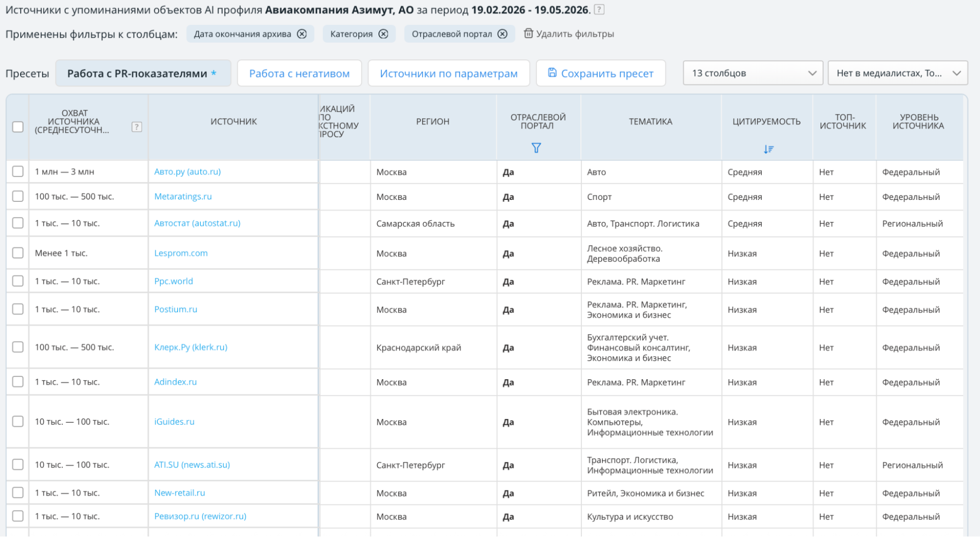The height and width of the screenshot is (537, 980).
Task: Tick the checkbox for Автостат (autostat.ru)
Action: [x=18, y=223]
